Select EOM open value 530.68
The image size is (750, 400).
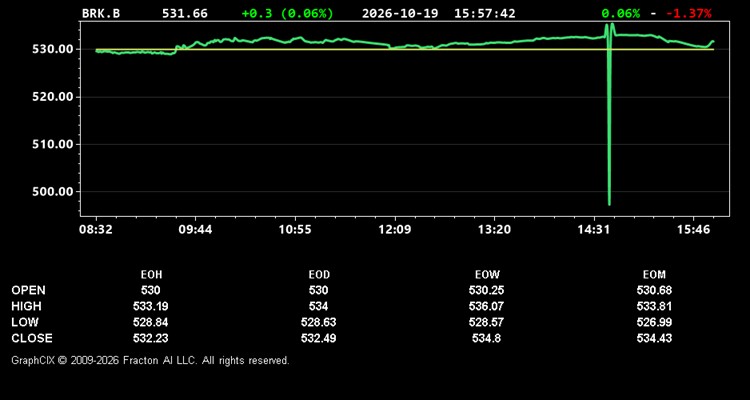coord(654,290)
